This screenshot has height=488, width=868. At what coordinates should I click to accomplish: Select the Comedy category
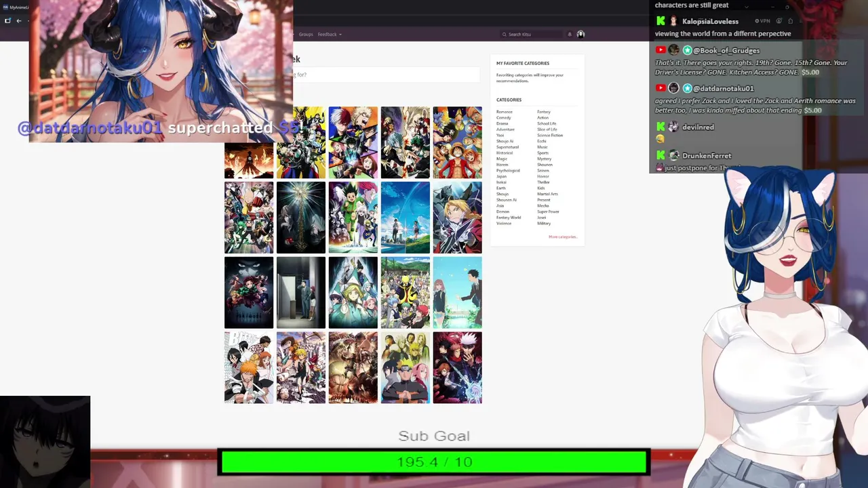click(504, 118)
